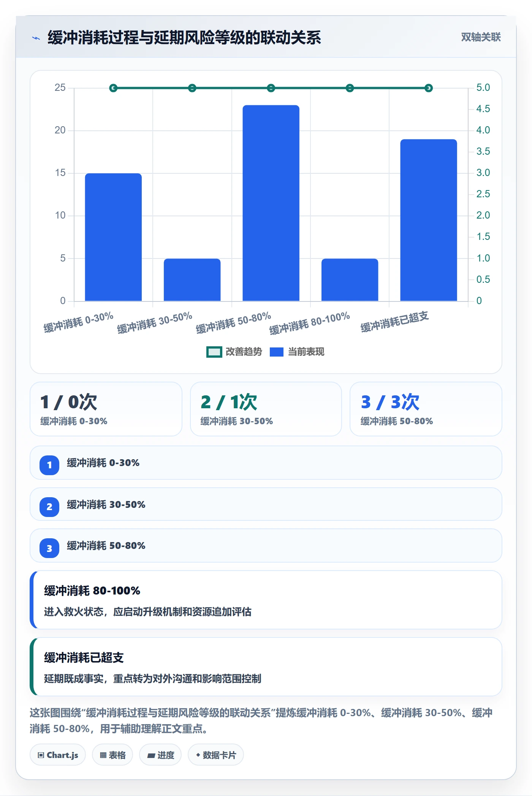Click the 表格 tag
Viewport: 532px width, 796px height.
point(112,755)
